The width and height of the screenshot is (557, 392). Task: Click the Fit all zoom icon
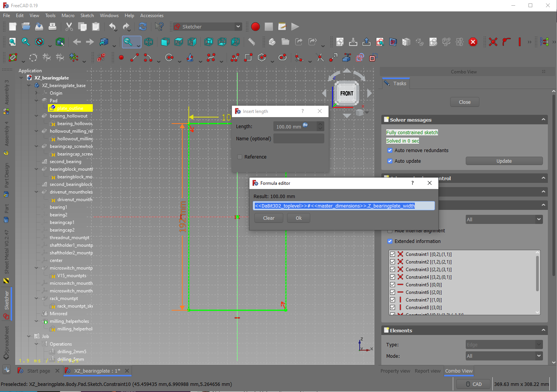tap(13, 42)
